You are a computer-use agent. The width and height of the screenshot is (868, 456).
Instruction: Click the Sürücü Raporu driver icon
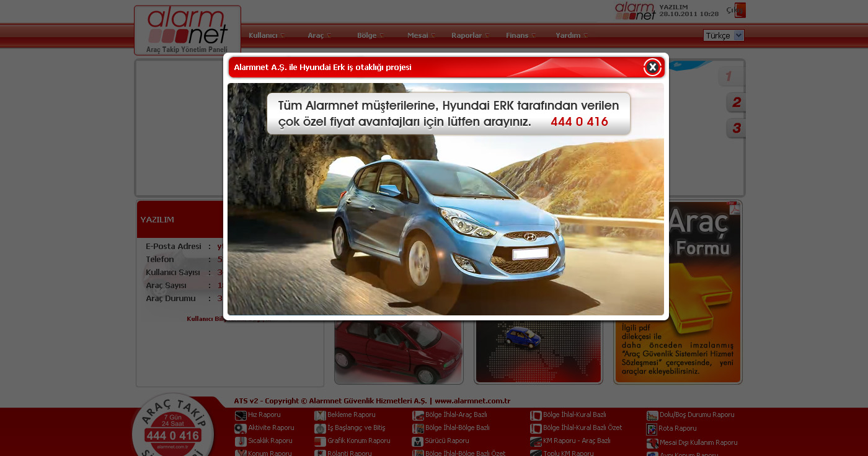(418, 441)
